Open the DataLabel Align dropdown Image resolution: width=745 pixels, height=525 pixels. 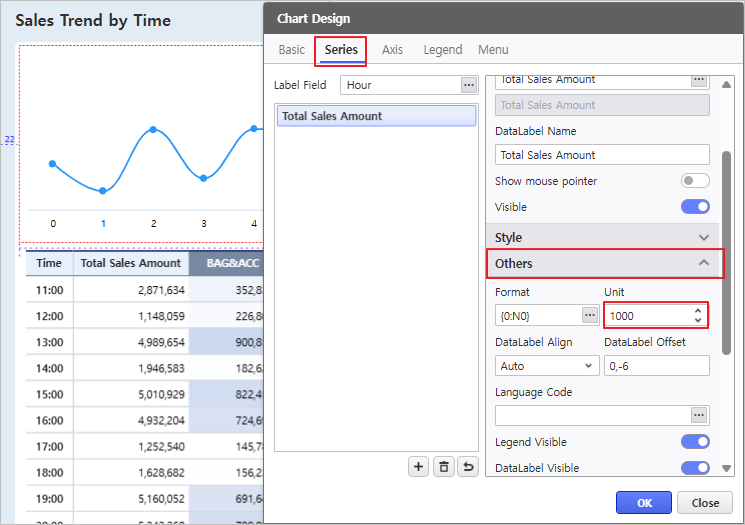(546, 366)
